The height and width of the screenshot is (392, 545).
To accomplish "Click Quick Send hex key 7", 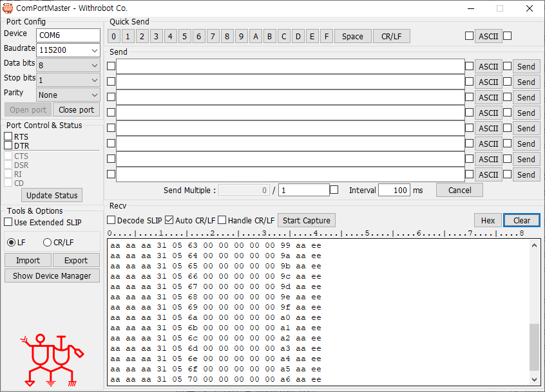I will [213, 37].
